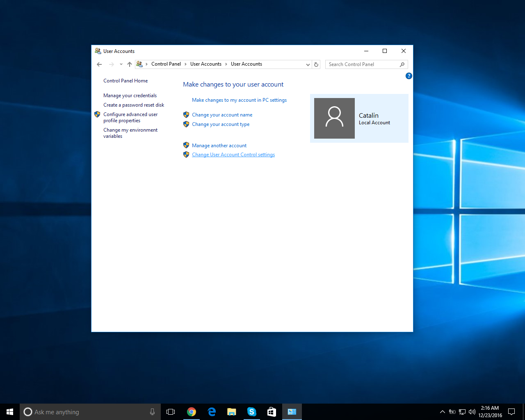Click the Local Account label

[x=374, y=123]
